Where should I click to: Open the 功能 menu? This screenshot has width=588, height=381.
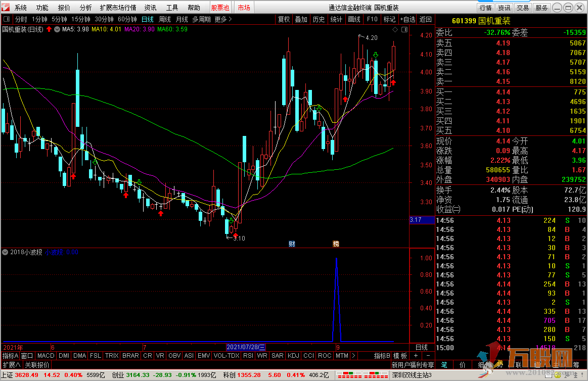42,8
